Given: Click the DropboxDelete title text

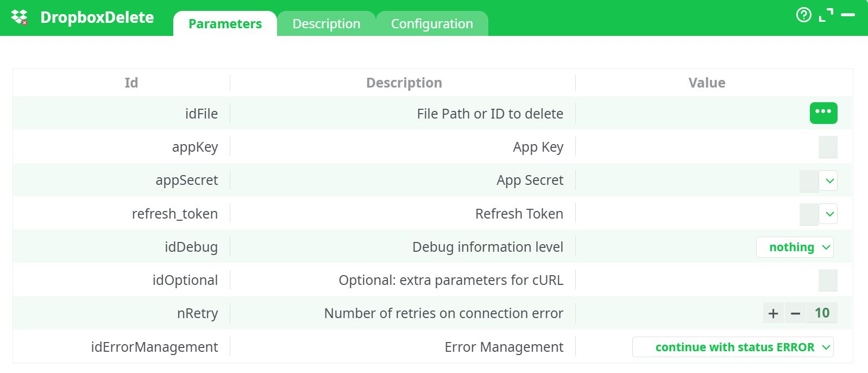Looking at the screenshot, I should [x=97, y=17].
